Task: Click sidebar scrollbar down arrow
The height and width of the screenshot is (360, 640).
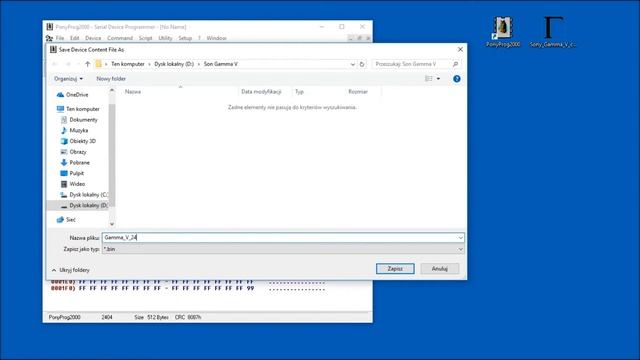Action: [x=112, y=224]
